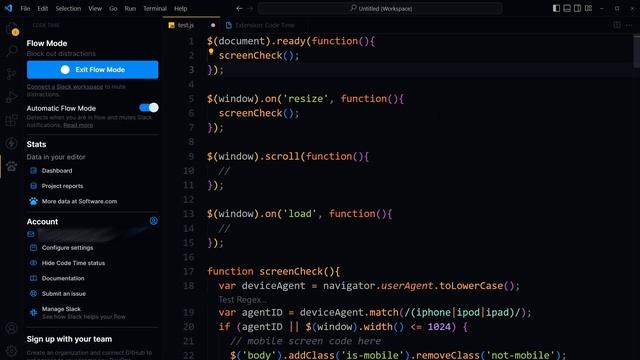Open Customize Layout icon
Screen dimensions: 640x360
(589, 8)
